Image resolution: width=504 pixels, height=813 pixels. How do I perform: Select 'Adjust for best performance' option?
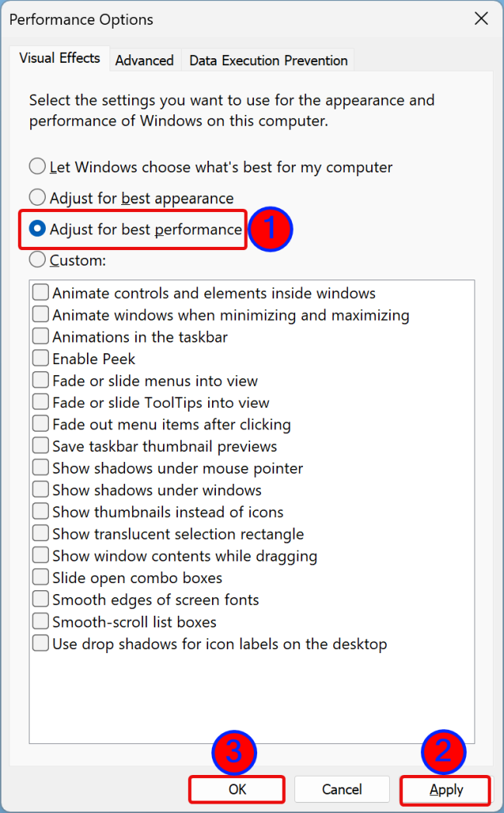point(37,229)
